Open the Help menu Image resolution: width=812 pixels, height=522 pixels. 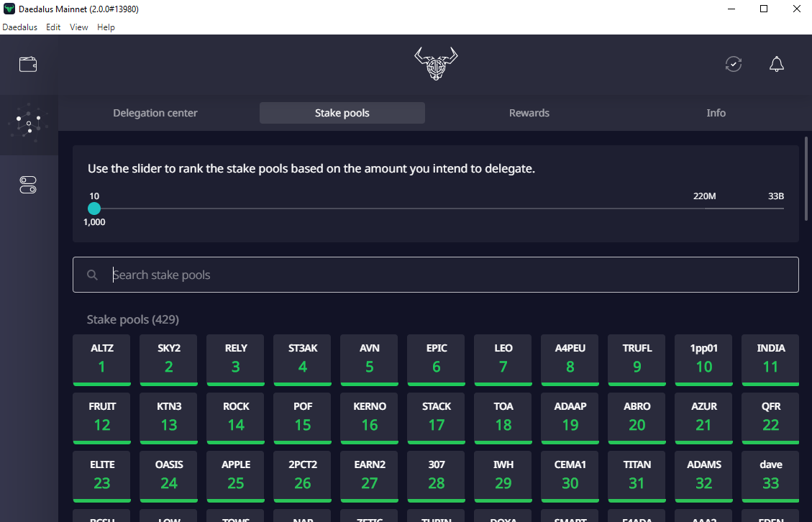click(x=106, y=27)
